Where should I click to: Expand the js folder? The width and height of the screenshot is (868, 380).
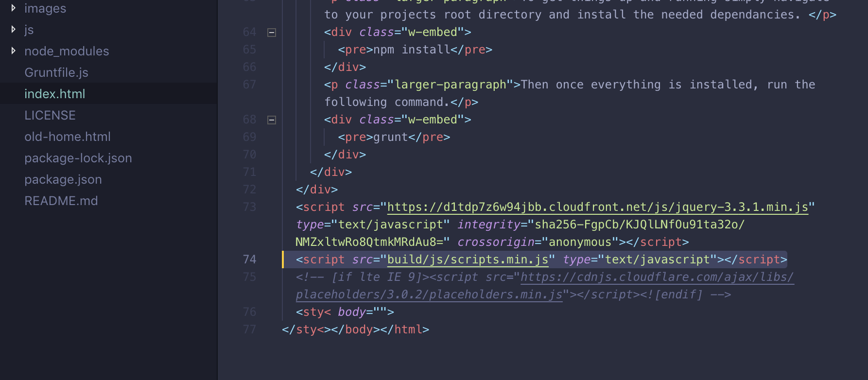(14, 29)
